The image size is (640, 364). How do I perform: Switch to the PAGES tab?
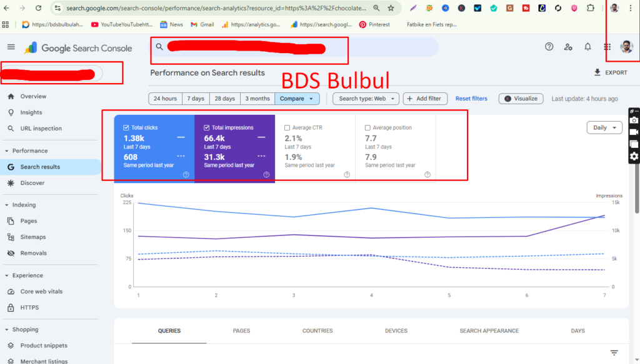[x=242, y=331]
